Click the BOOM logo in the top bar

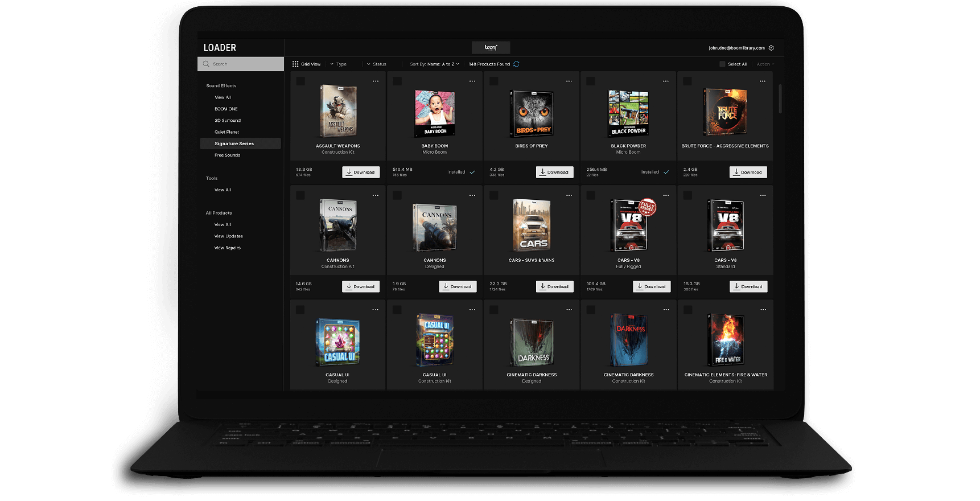tap(491, 48)
